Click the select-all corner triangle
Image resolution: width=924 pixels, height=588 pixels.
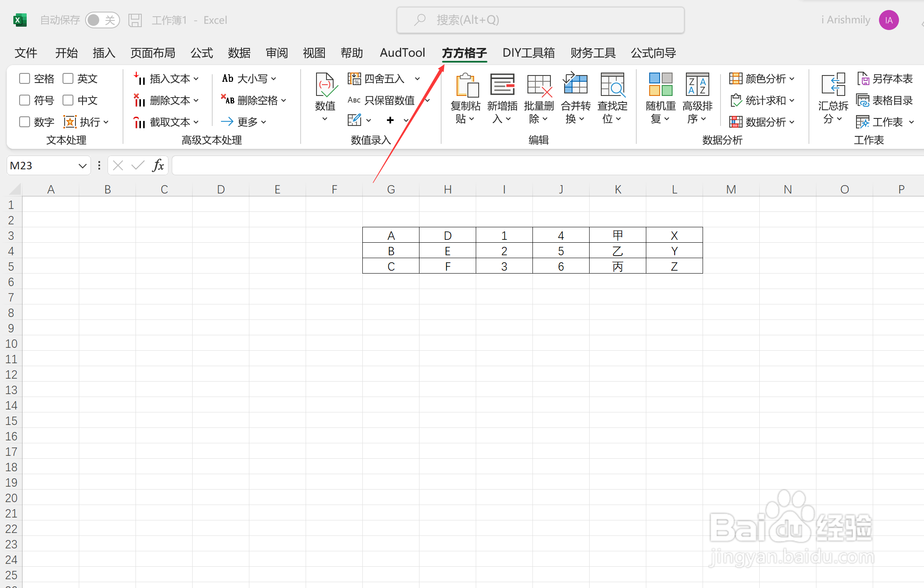(15, 189)
